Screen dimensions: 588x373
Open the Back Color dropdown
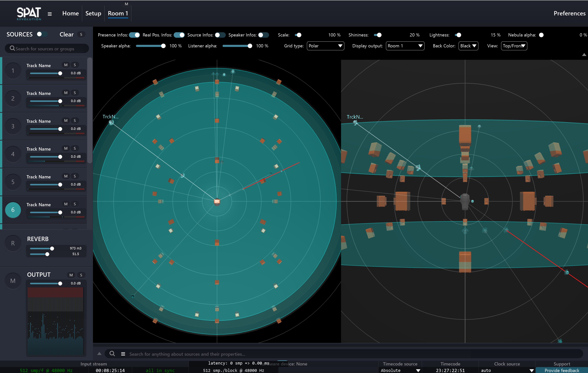point(468,46)
